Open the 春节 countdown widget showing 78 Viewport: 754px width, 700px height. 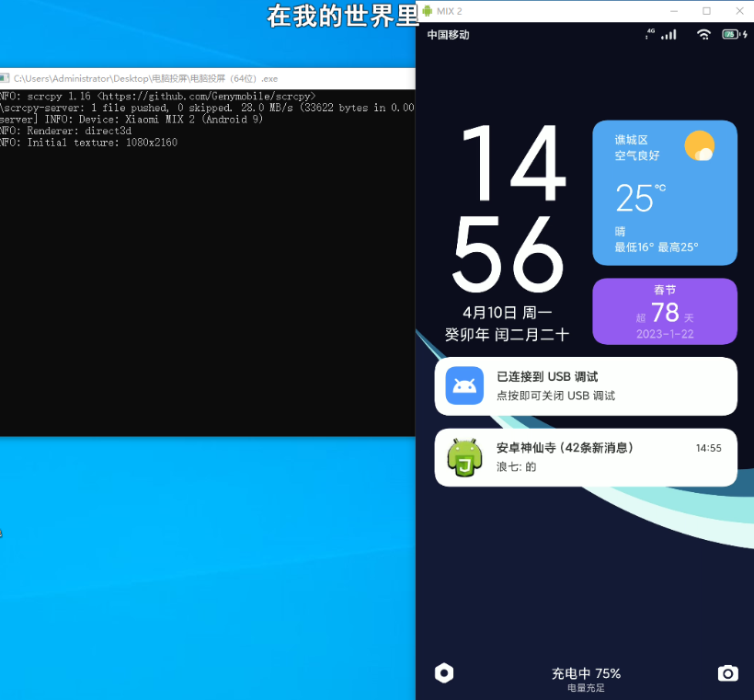pos(664,311)
